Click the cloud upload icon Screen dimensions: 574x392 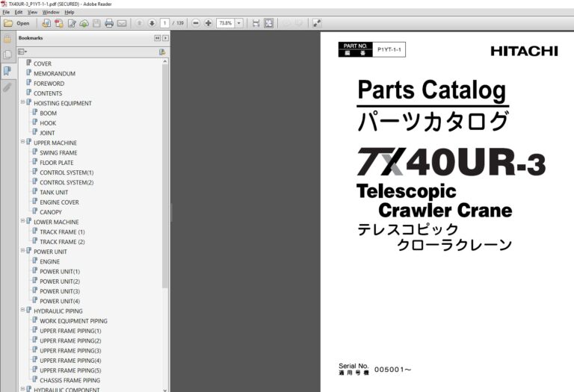click(x=84, y=23)
